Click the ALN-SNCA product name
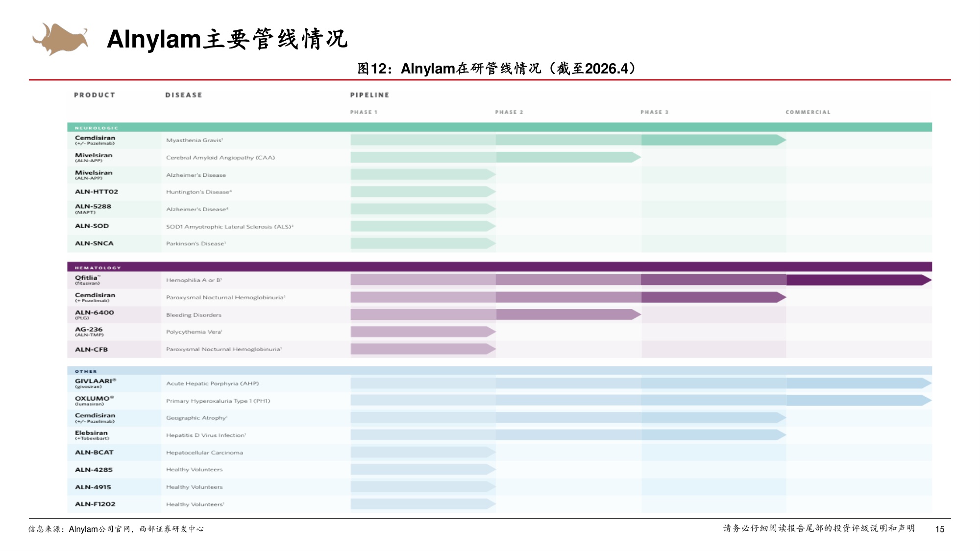Viewport: 980px width, 551px height. point(94,243)
